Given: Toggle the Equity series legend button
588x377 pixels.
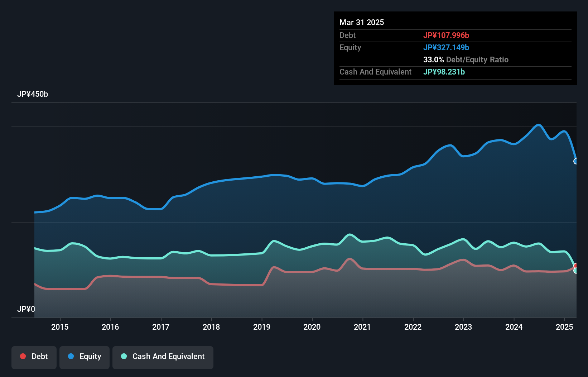Looking at the screenshot, I should (85, 357).
